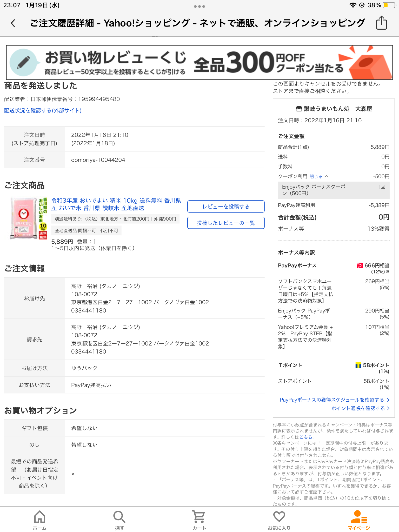Tap the rice bag product thumbnail
The height and width of the screenshot is (532, 399).
(x=28, y=218)
